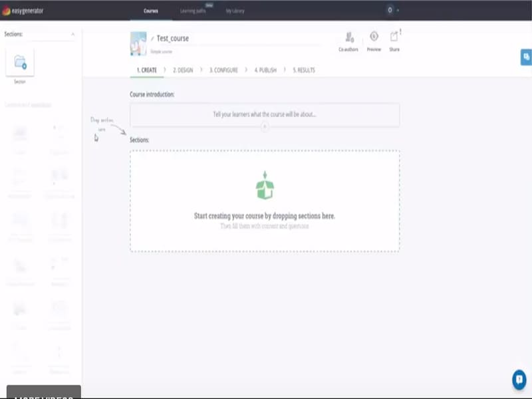Click the plus icon below the course introduction
Image resolution: width=532 pixels, height=399 pixels.
pos(264,126)
